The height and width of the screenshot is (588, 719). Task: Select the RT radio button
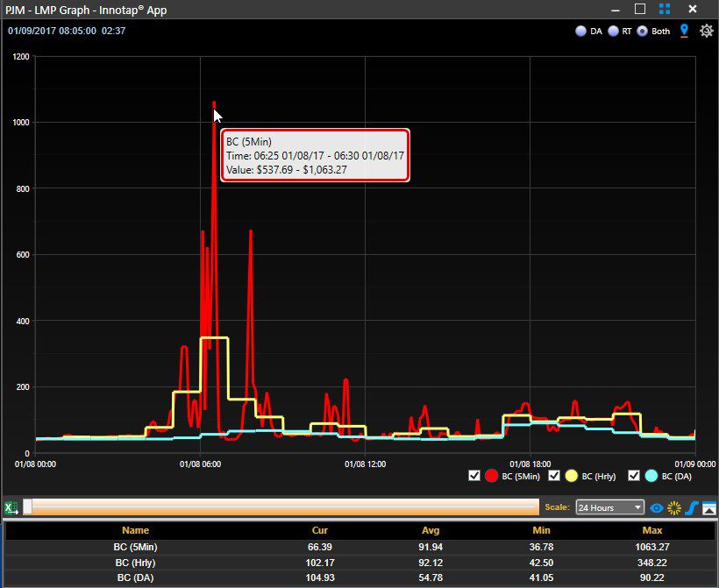(x=613, y=32)
